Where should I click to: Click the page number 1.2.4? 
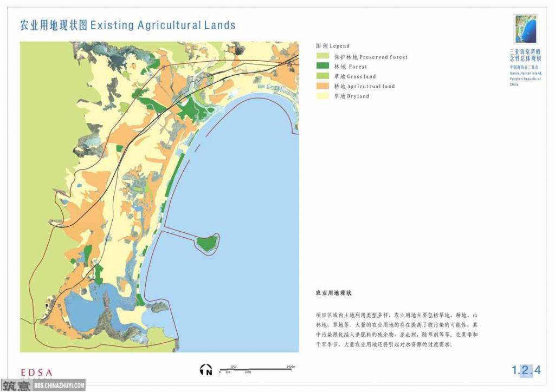526,370
